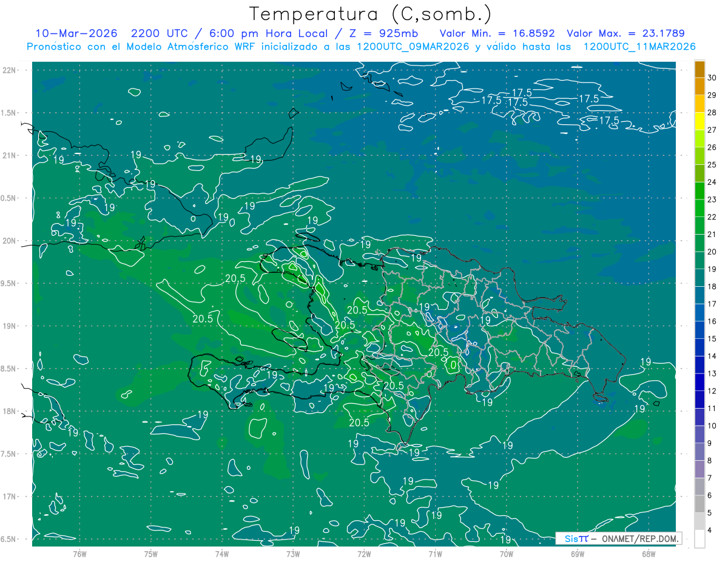Click the "70W" longitude axis label
728x562 pixels.
coord(507,554)
